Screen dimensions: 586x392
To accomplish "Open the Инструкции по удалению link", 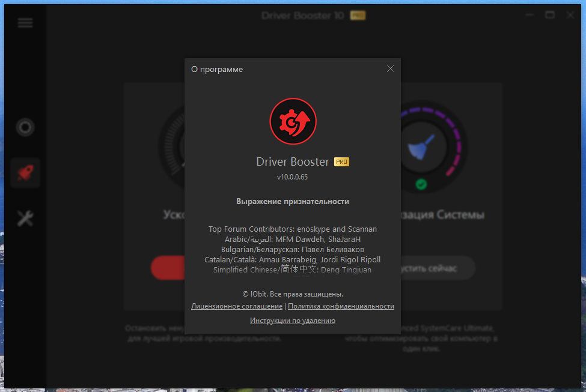I will click(x=293, y=321).
